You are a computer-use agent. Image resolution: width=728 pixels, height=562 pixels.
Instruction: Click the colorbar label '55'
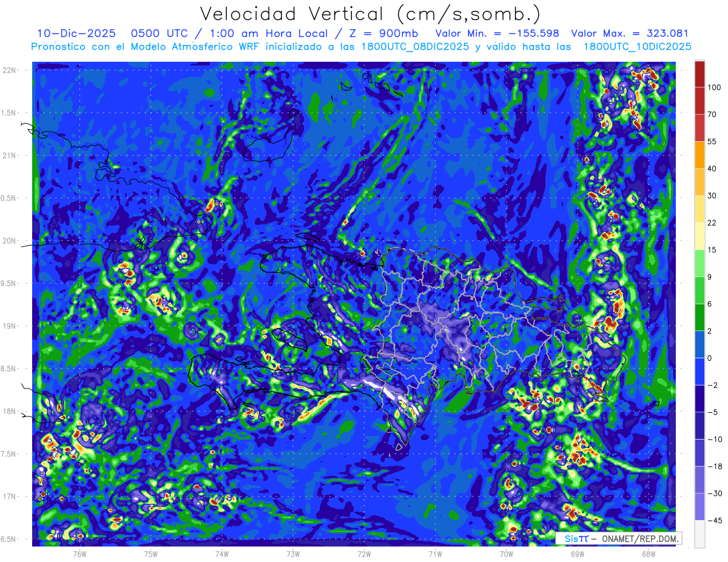[712, 141]
